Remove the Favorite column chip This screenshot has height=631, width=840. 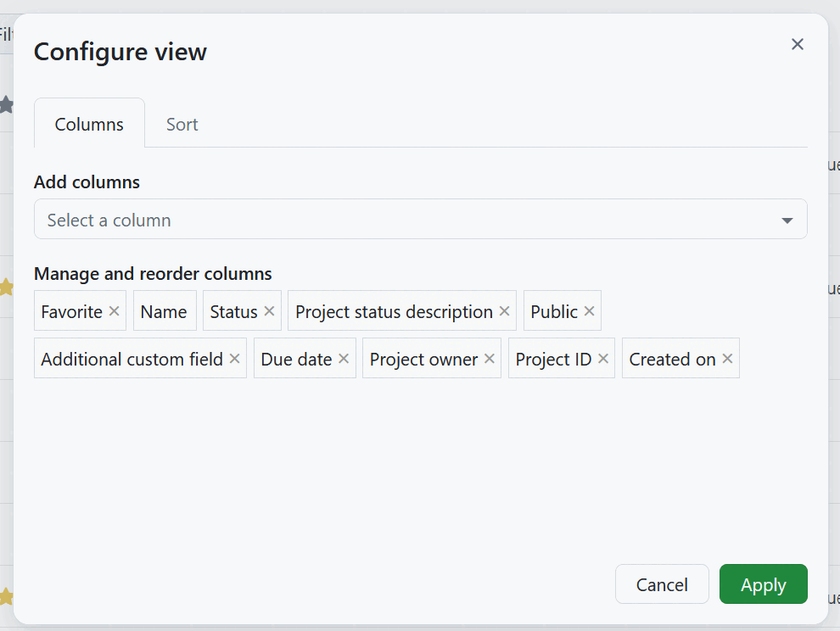click(x=114, y=310)
